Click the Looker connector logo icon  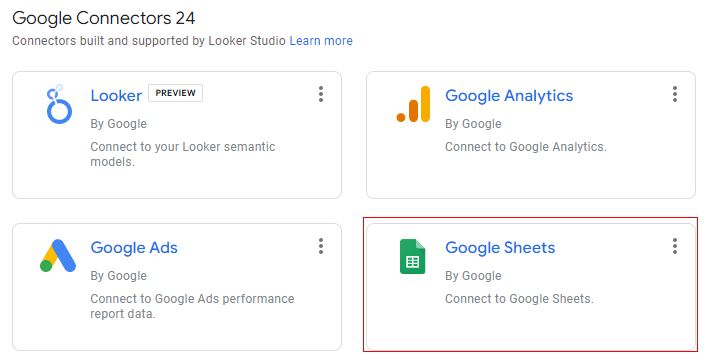59,104
